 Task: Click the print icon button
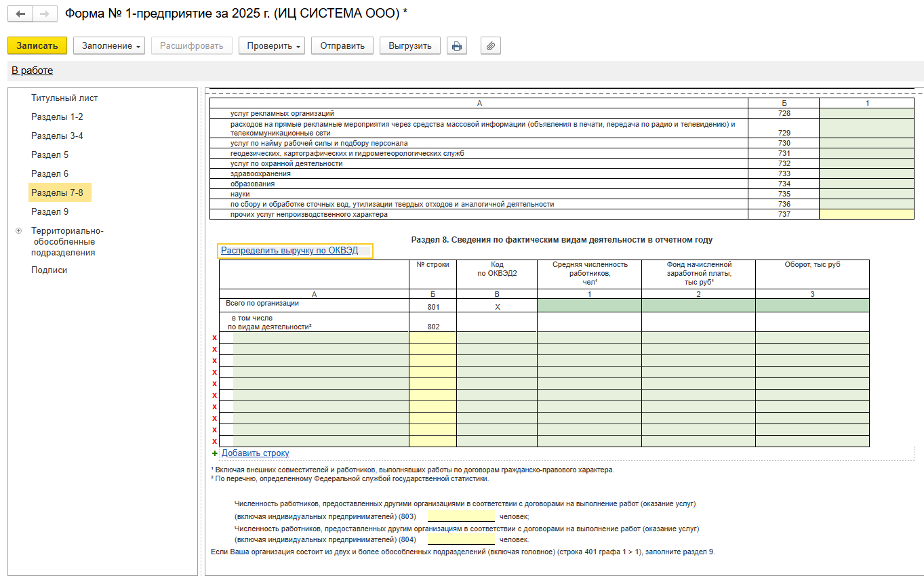457,45
